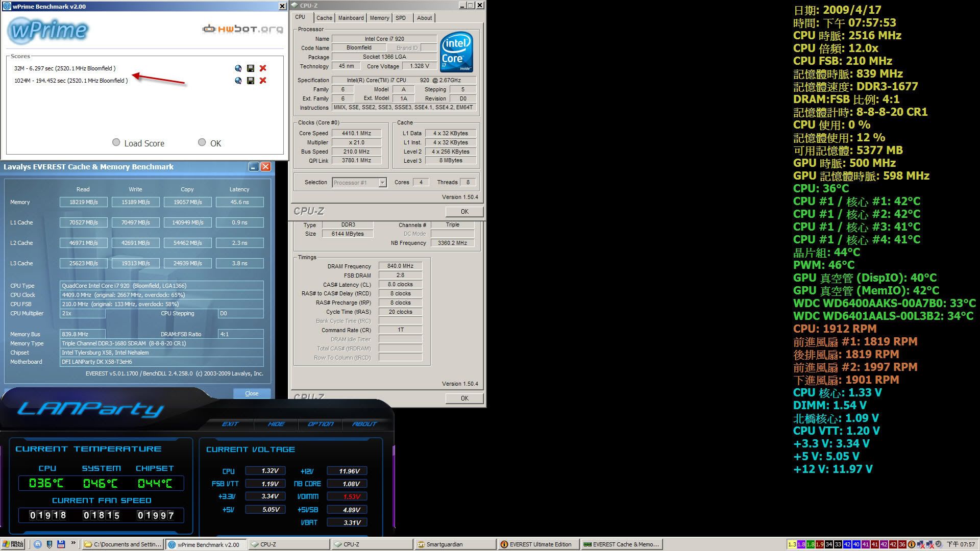Click the purple 1.8 tray sensor icon
Viewport: 980px width, 551px height.
pos(801,544)
